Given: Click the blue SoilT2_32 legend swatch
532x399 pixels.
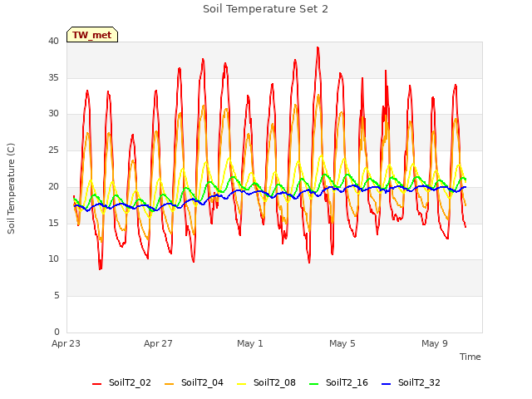Looking at the screenshot, I should point(386,384).
